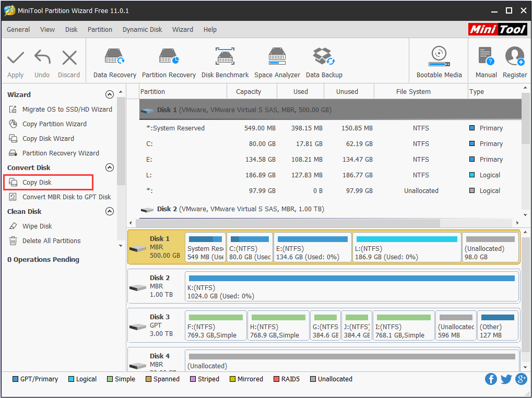Viewport: 532px width, 398px height.
Task: Sort by Unused column header
Action: [x=349, y=91]
